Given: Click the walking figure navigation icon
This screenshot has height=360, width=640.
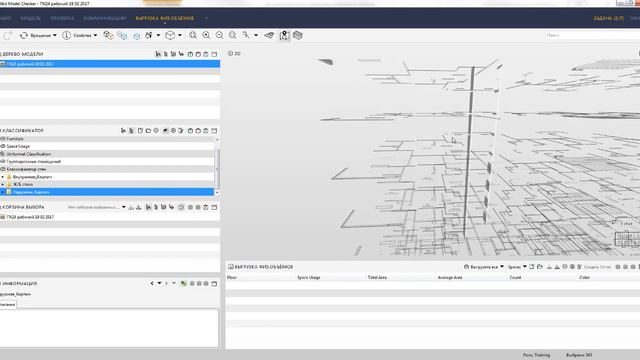Looking at the screenshot, I should [246, 36].
